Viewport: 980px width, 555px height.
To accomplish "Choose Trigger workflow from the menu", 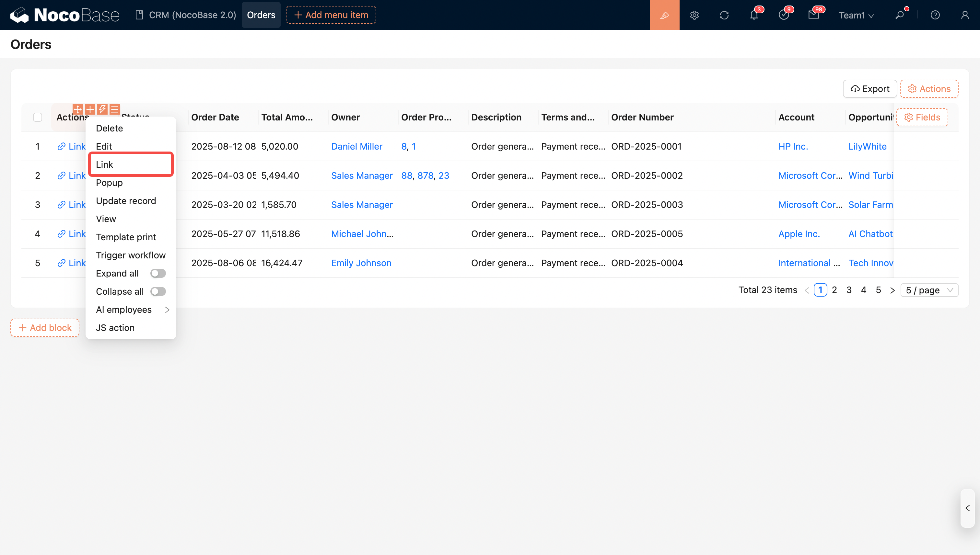I will (131, 255).
